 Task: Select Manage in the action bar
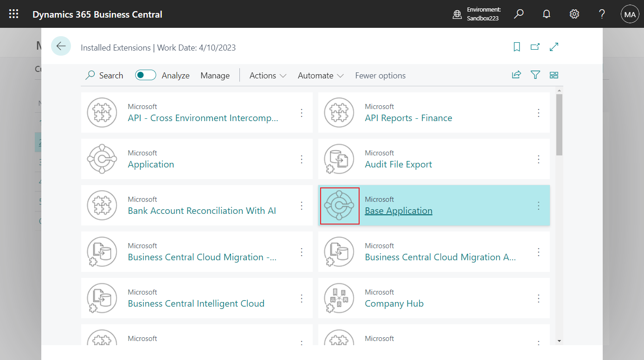click(x=215, y=75)
